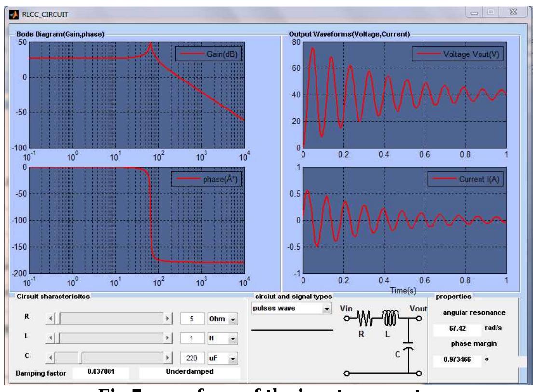Click the C capacitance slider thumb
535x392 pixels.
pyautogui.click(x=80, y=358)
